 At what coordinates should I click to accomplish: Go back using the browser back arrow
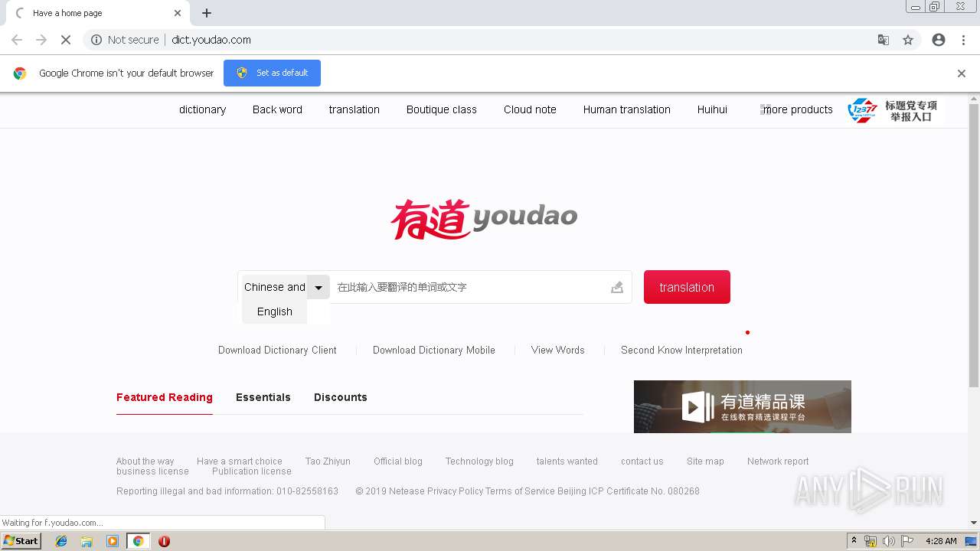(x=17, y=40)
